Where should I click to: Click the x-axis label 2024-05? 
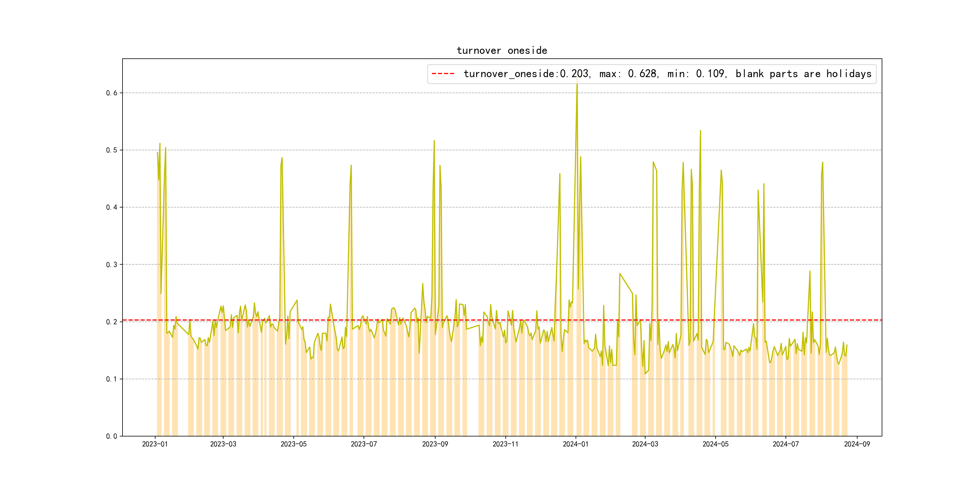pyautogui.click(x=715, y=444)
